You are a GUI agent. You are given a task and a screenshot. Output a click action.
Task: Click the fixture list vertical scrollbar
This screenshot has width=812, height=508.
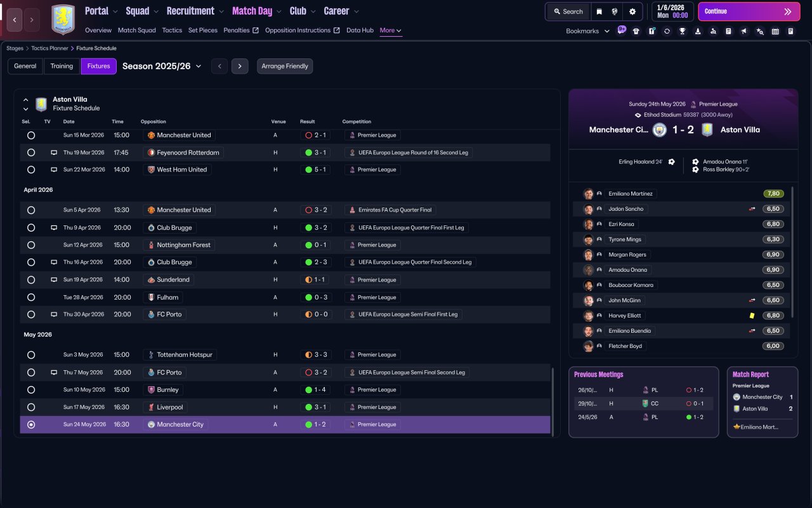(x=553, y=402)
